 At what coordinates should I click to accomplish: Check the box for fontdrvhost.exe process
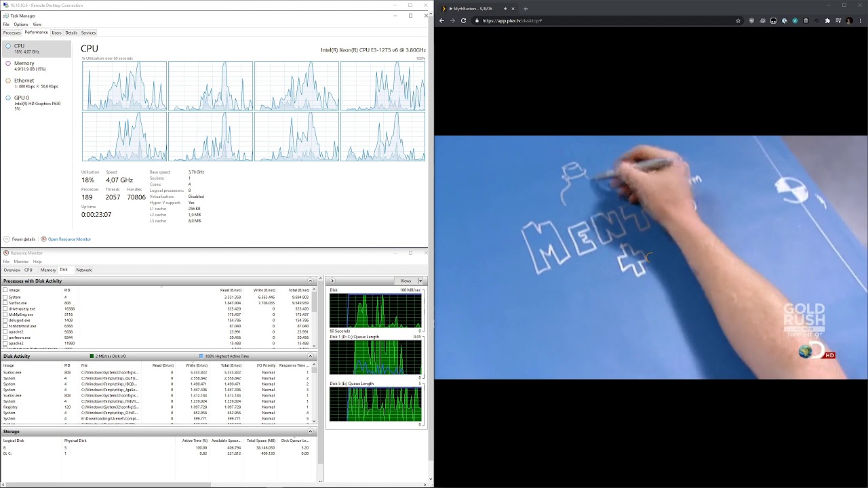coord(5,326)
